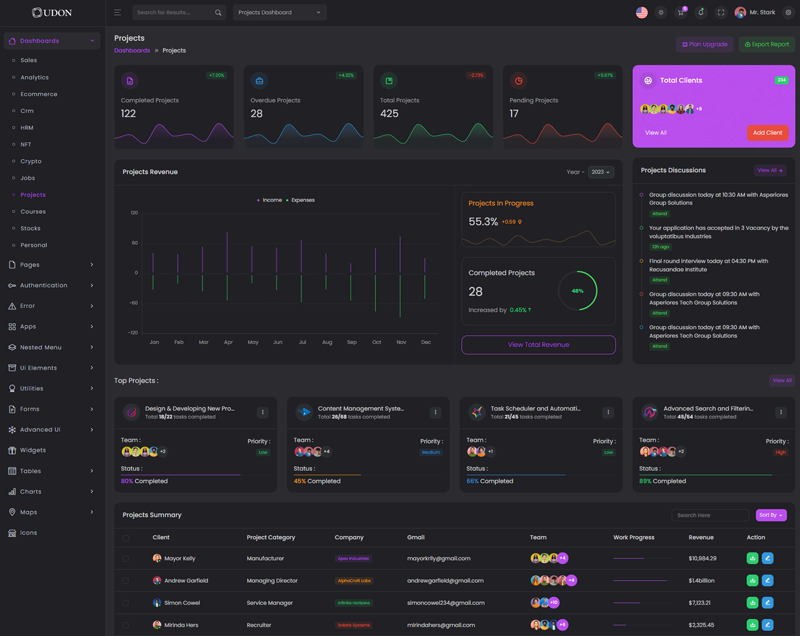
Task: Click the Add Client button
Action: (x=767, y=133)
